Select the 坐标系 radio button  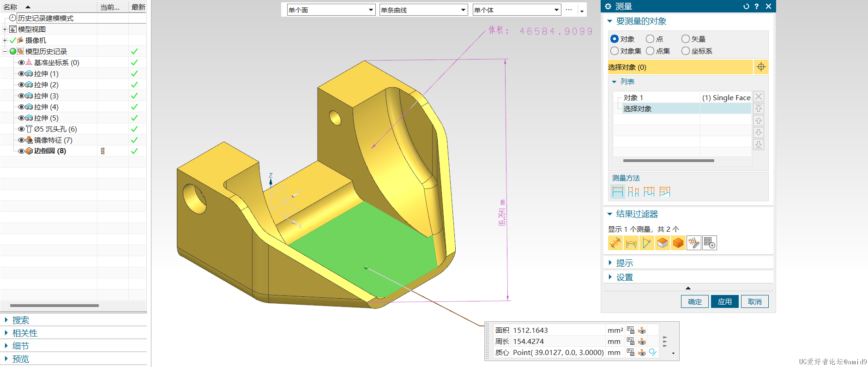(686, 51)
